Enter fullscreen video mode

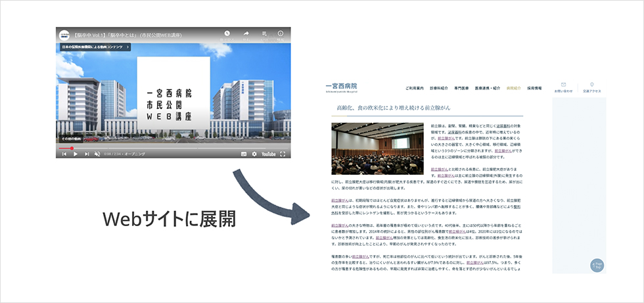coord(284,154)
